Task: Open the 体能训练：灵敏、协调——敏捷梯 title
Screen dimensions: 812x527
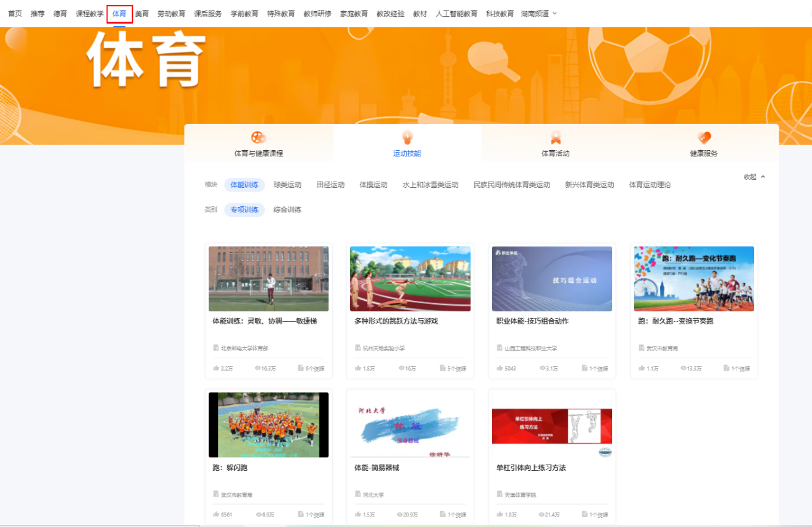Action: coord(264,321)
